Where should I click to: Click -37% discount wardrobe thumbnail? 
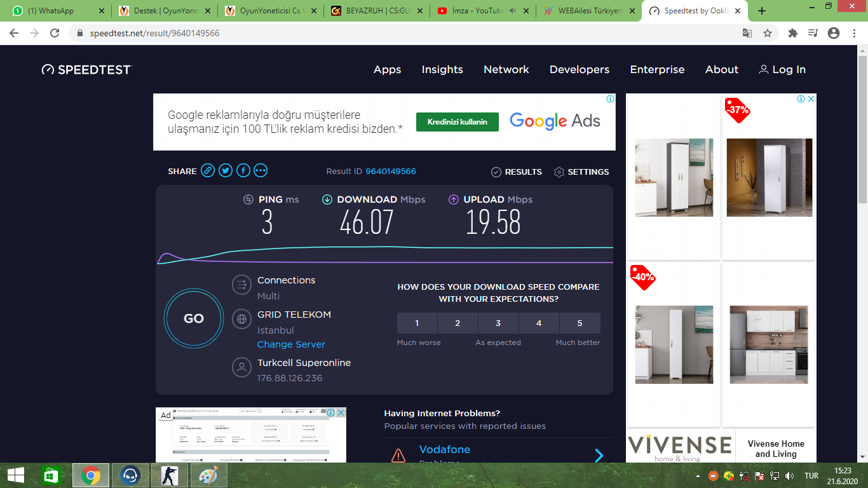(x=769, y=177)
